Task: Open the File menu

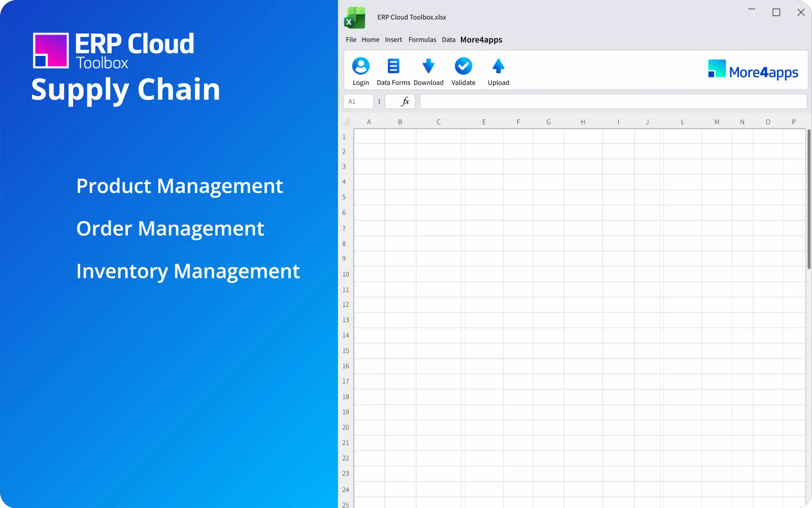Action: pyautogui.click(x=351, y=40)
